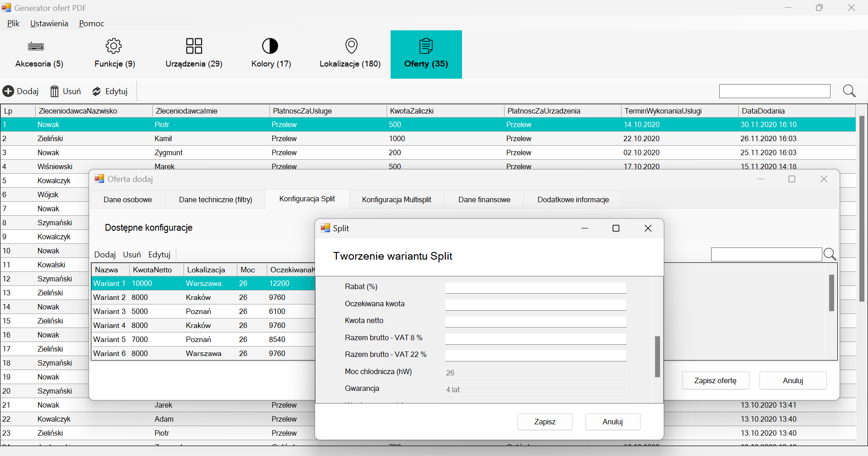
Task: Maximize the Split dialog window
Action: [616, 228]
